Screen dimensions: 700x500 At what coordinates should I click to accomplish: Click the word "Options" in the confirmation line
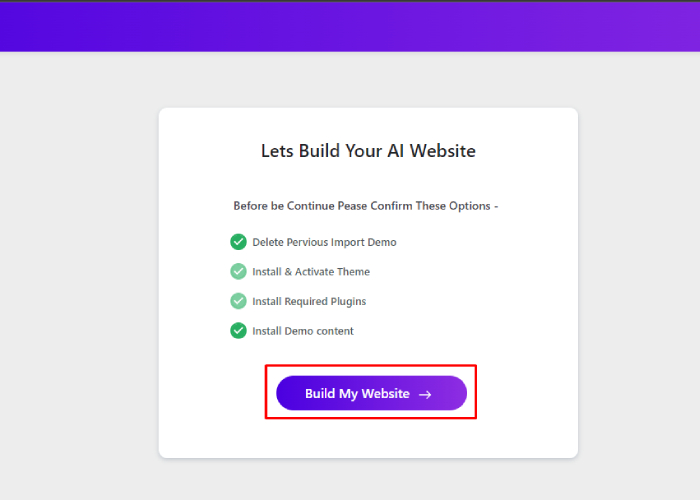pos(468,206)
